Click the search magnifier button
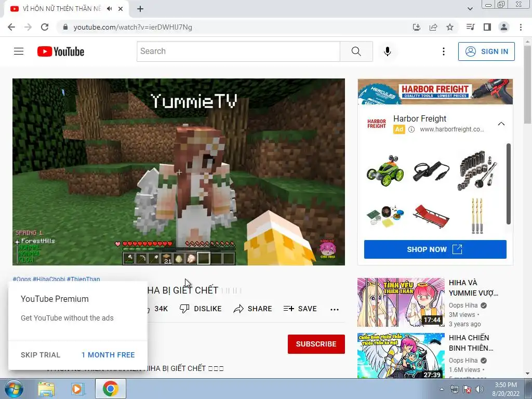Image resolution: width=532 pixels, height=399 pixels. (356, 51)
